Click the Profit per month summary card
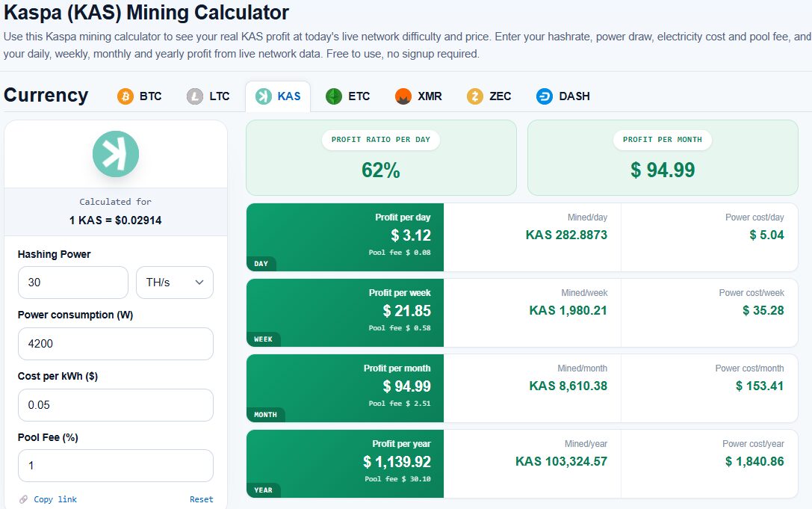This screenshot has height=509, width=812. (663, 158)
